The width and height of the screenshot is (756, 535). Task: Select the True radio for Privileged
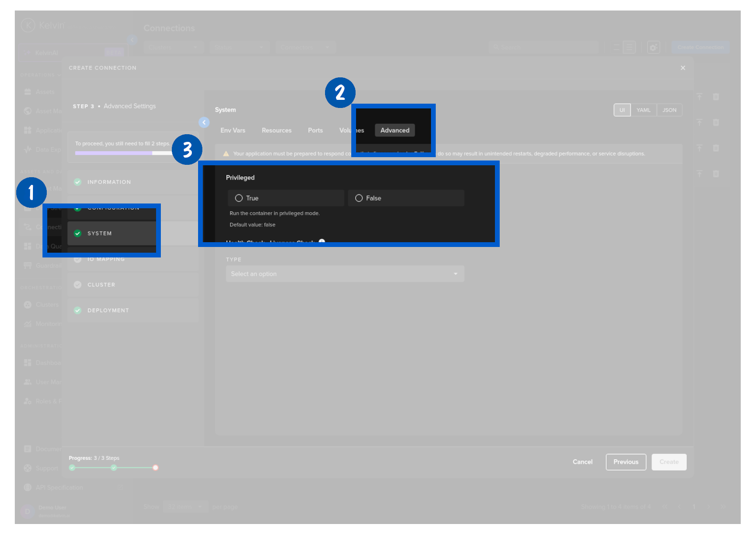[x=239, y=198]
